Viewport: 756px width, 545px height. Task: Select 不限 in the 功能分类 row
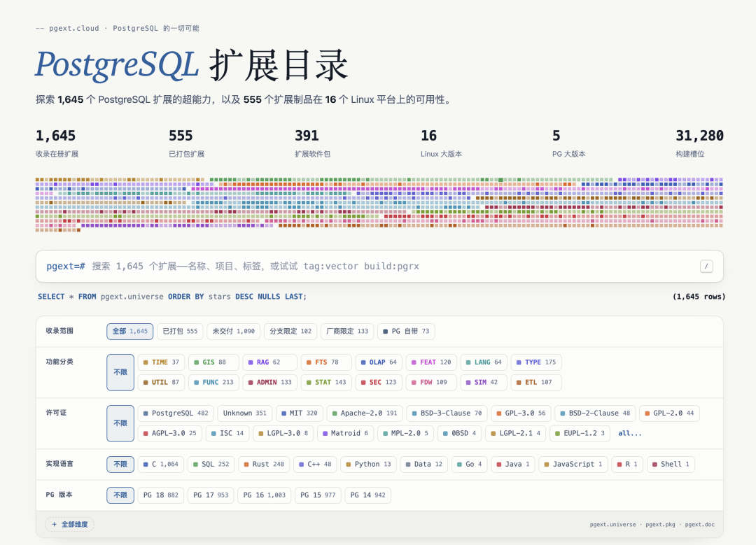[120, 372]
